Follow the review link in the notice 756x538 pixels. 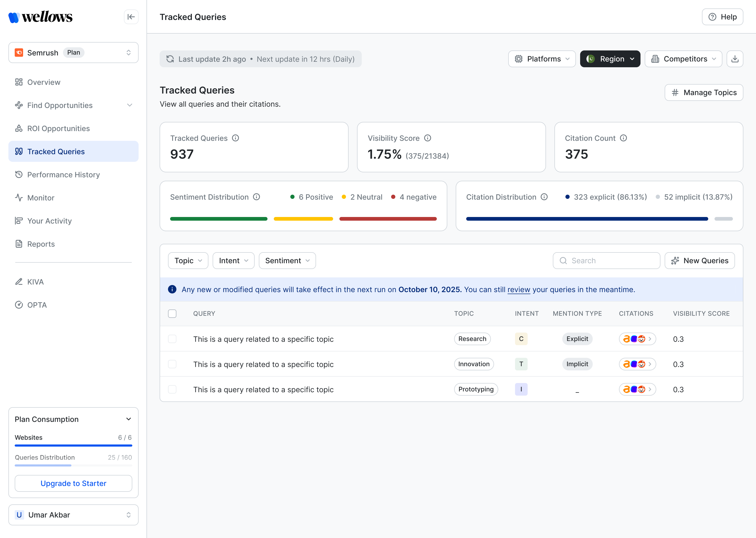[519, 289]
